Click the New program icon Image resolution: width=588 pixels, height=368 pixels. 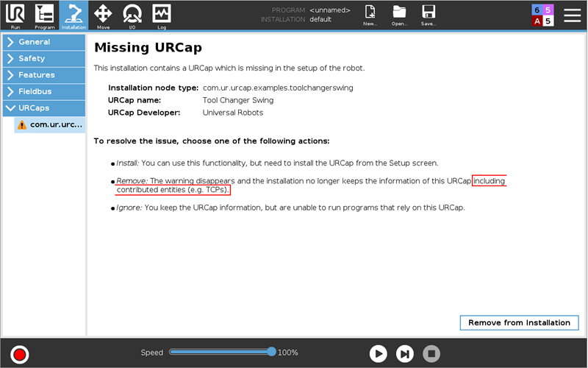[x=370, y=15]
